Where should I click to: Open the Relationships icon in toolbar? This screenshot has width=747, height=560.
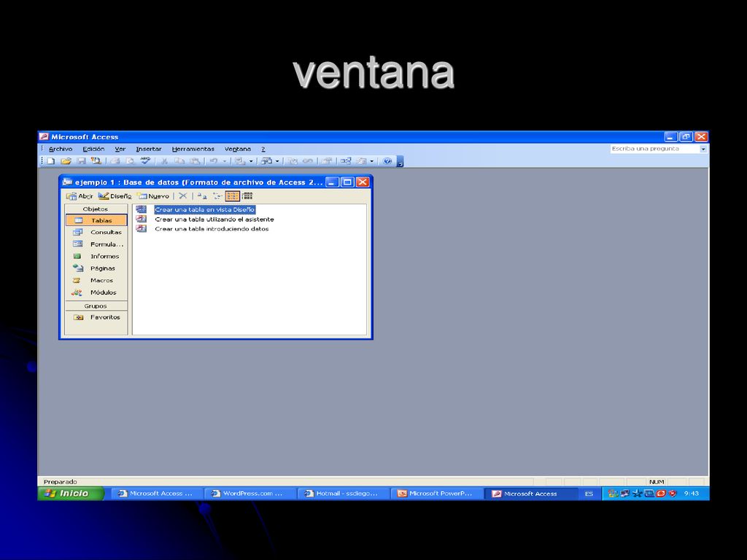(x=346, y=161)
